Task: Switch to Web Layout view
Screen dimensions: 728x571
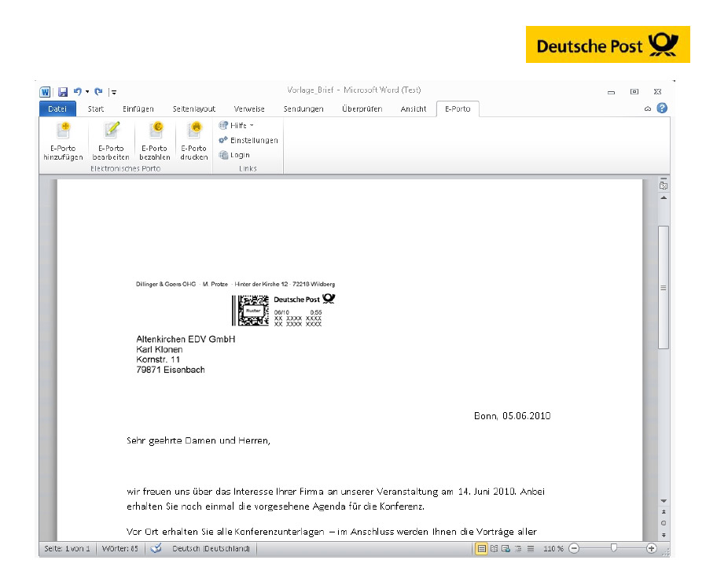Action: pyautogui.click(x=506, y=549)
